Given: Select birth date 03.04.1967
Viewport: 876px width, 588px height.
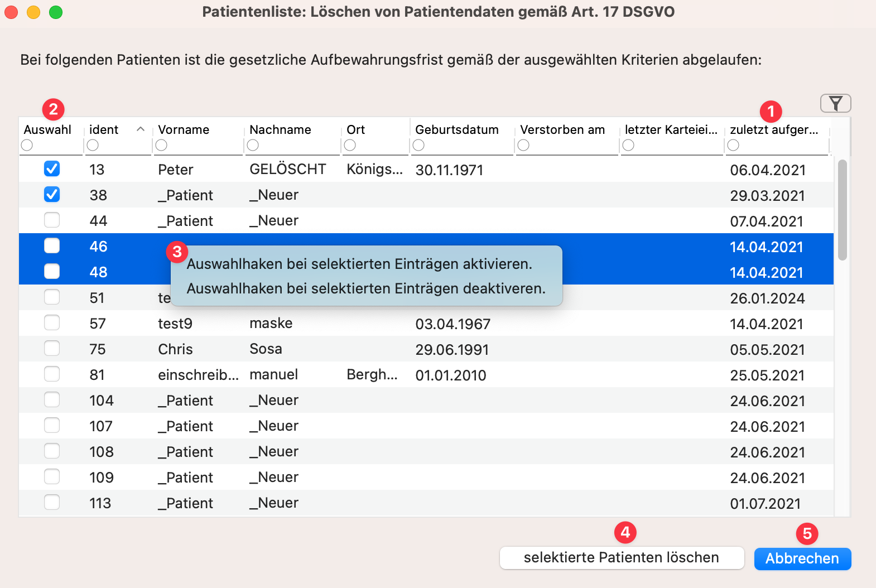Looking at the screenshot, I should [x=453, y=324].
